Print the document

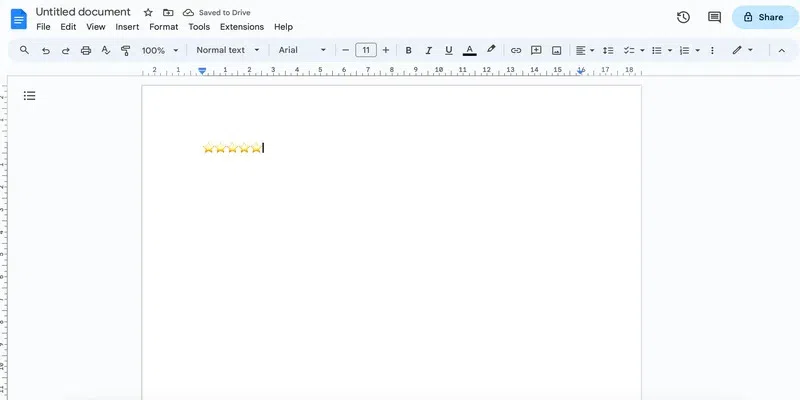click(x=86, y=51)
